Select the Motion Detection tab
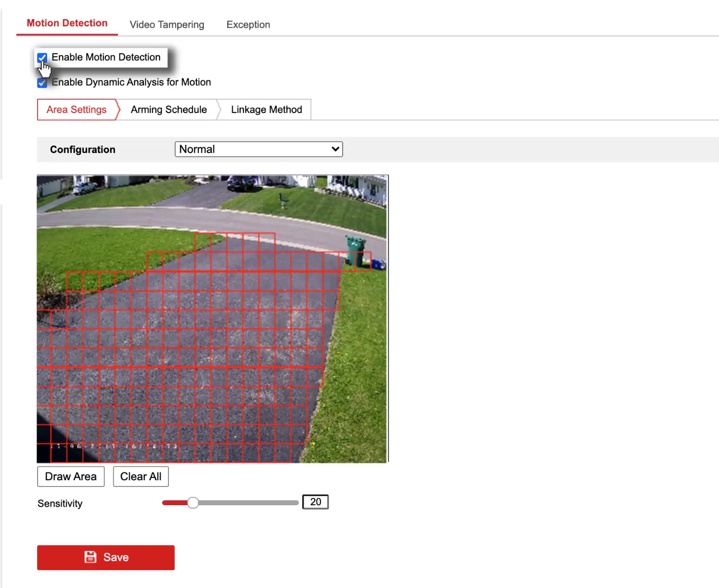The height and width of the screenshot is (588, 719). pyautogui.click(x=67, y=23)
